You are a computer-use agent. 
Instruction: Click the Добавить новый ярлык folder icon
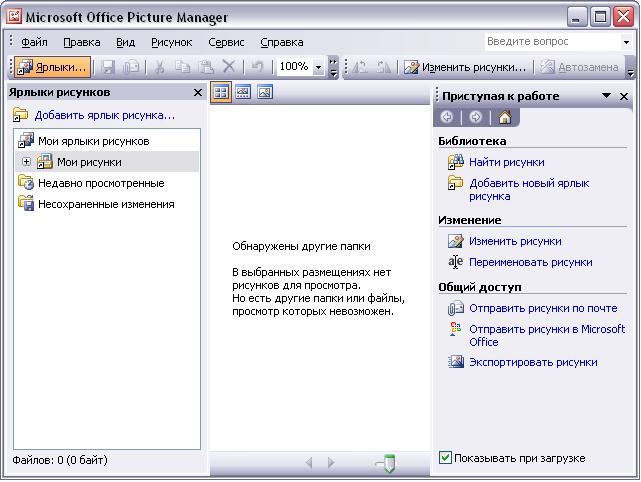(x=455, y=183)
